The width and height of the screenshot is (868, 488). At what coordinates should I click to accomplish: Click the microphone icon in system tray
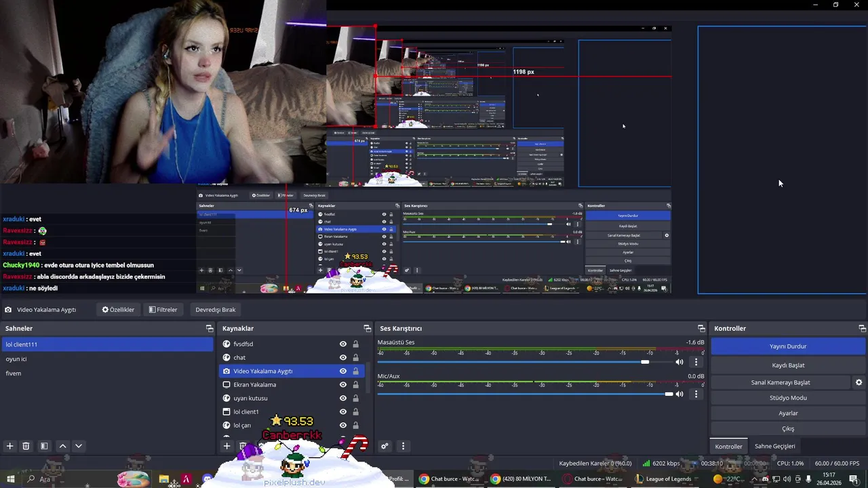tap(808, 479)
